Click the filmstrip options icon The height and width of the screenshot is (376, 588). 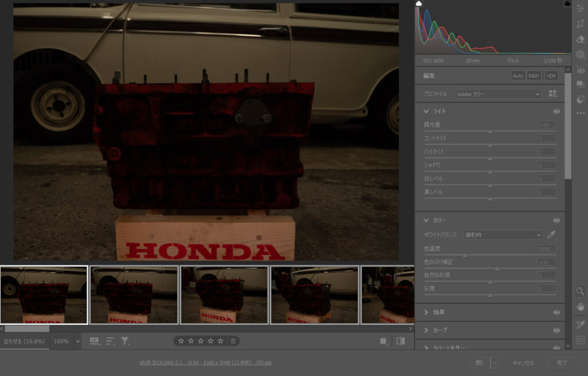[x=94, y=341]
